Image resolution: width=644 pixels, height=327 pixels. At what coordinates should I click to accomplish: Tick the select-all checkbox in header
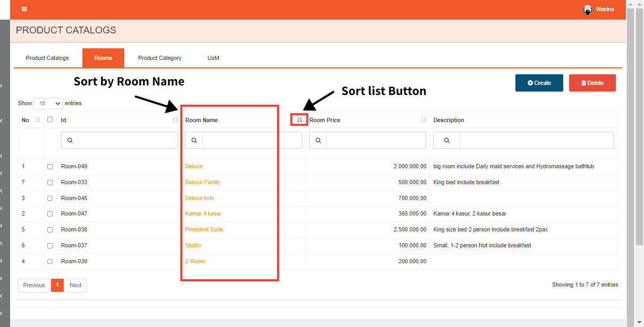pos(50,119)
